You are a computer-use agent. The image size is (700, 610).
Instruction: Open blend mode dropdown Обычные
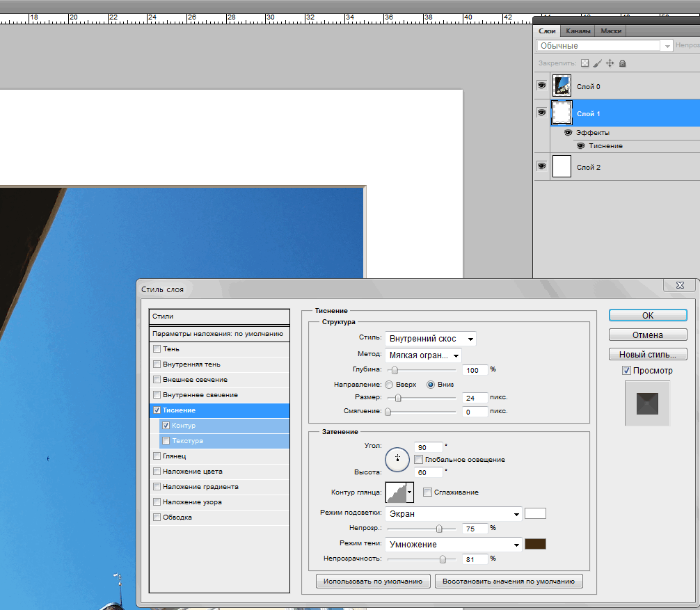click(605, 45)
